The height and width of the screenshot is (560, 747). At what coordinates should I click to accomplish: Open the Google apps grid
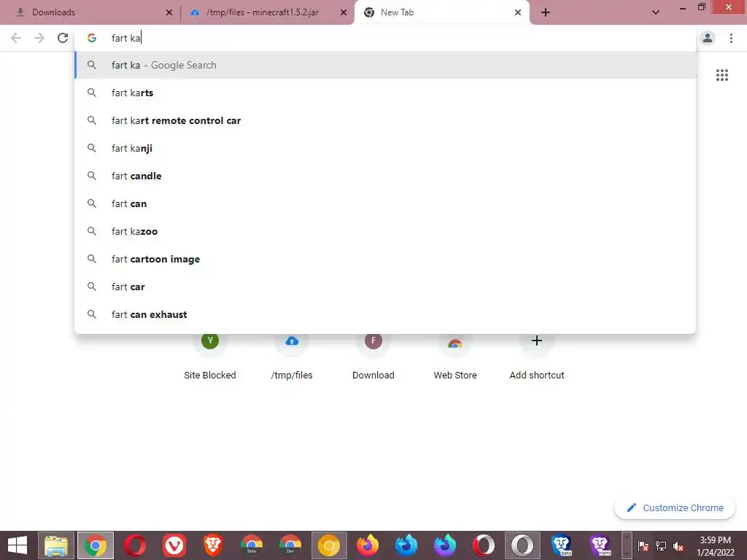point(721,75)
